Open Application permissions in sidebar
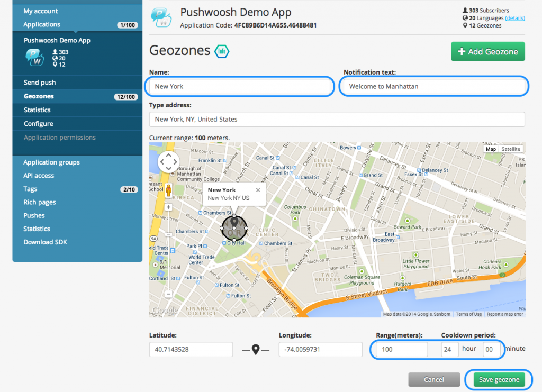Viewport: 542px width, 392px height. [60, 138]
